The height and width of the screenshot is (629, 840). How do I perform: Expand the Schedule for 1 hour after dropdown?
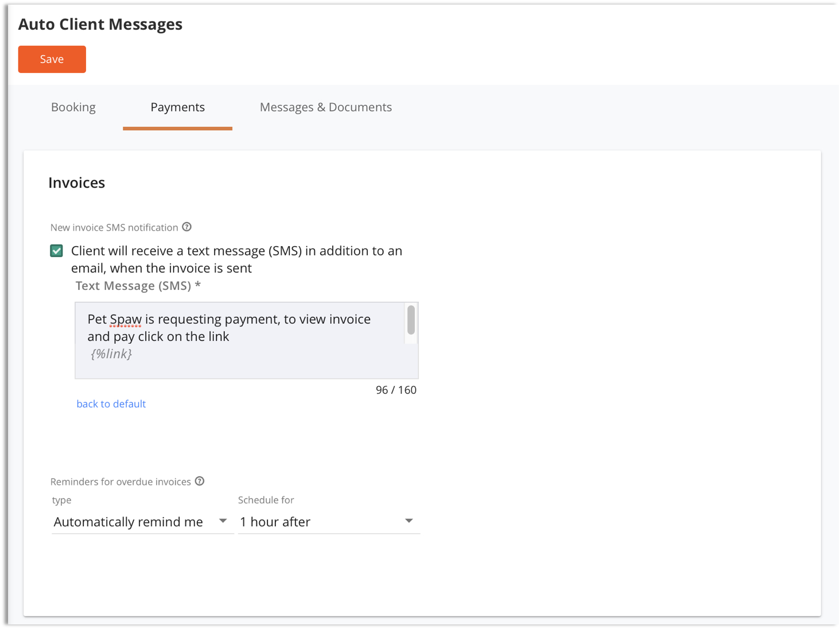pos(329,522)
